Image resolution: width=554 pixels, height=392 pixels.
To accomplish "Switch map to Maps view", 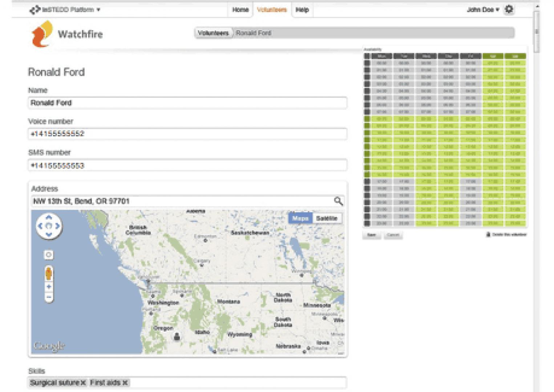I will (x=300, y=218).
